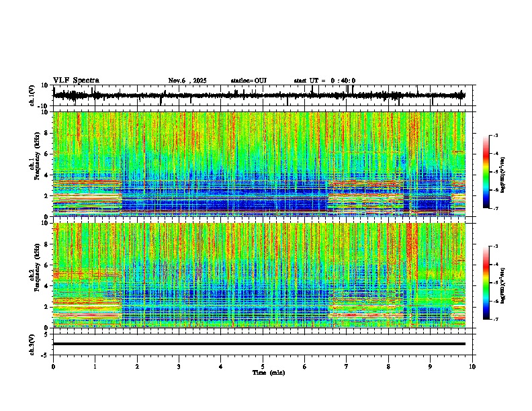Click the '6' tick on ch.1 frequency axis
This screenshot has width=532, height=411.
coord(47,154)
